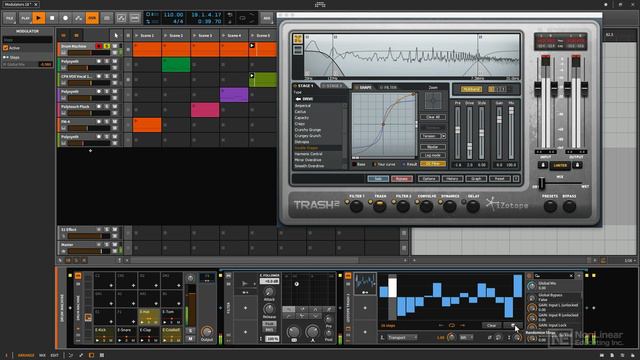
Task: Select Smooth Overdrive distortion type
Action: click(x=309, y=166)
